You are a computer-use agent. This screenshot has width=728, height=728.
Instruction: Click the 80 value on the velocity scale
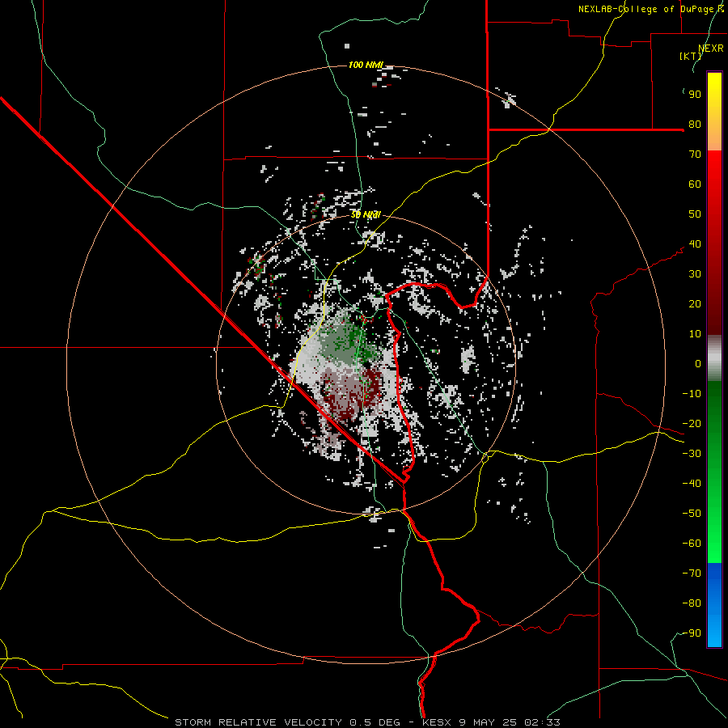point(695,125)
